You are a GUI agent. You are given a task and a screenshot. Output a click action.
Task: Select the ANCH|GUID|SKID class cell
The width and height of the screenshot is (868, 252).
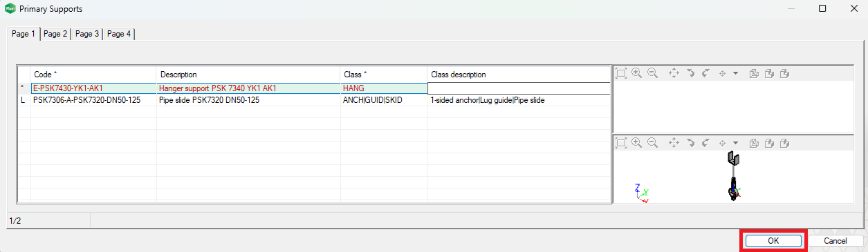point(384,100)
